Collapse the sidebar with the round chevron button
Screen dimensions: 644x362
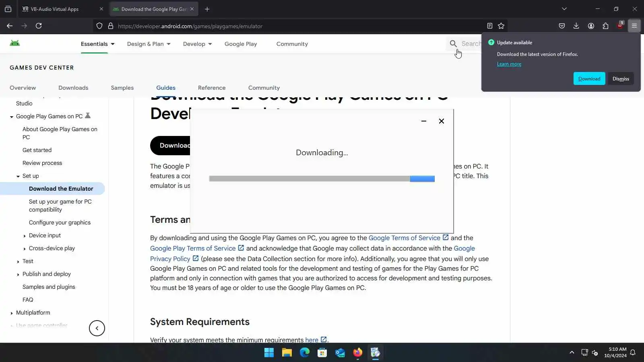[x=97, y=328]
